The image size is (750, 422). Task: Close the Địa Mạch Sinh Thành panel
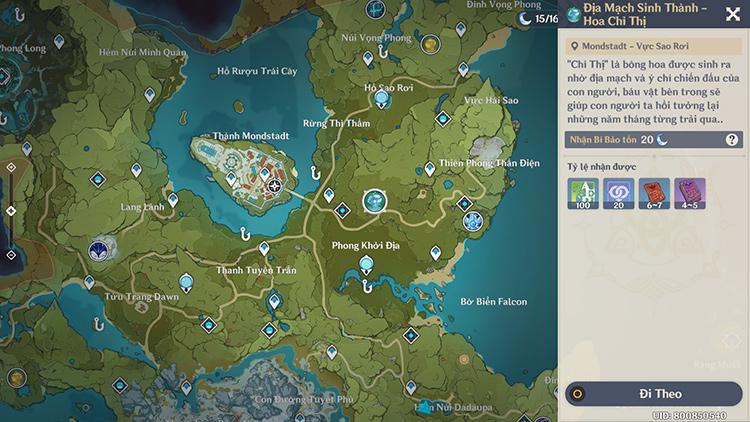pyautogui.click(x=732, y=14)
